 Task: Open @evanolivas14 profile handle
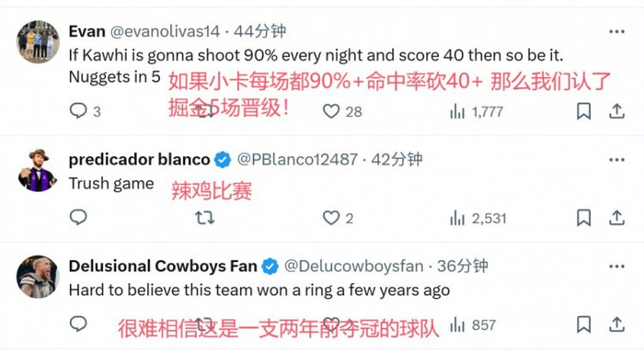(165, 31)
